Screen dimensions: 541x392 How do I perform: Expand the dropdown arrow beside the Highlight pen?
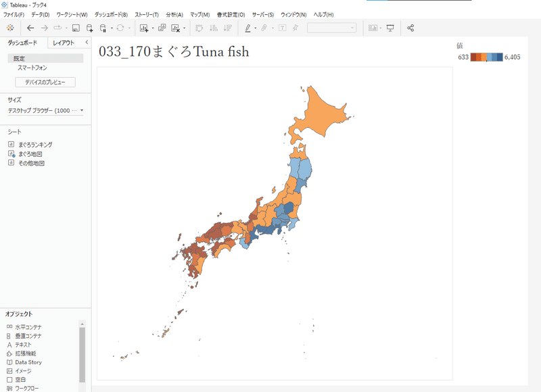coord(256,28)
